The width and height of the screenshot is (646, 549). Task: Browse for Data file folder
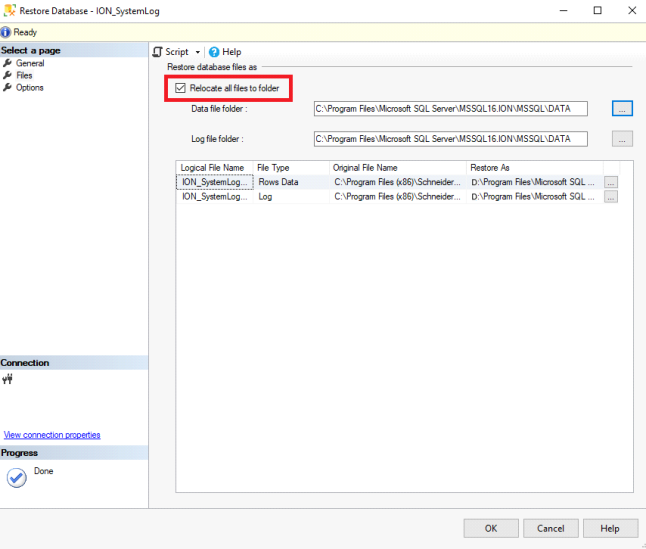[x=622, y=109]
